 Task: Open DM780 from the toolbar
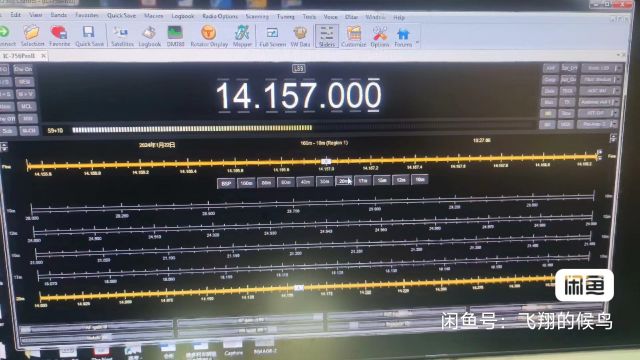click(x=176, y=36)
